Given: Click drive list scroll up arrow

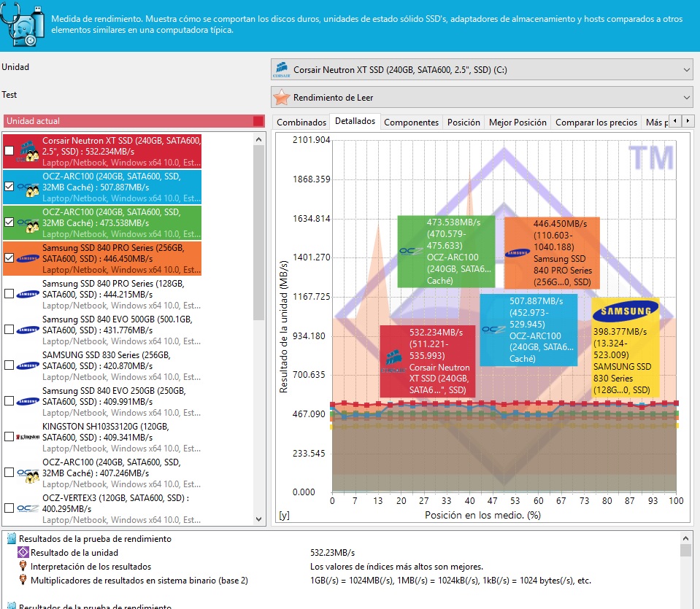Looking at the screenshot, I should tap(258, 139).
